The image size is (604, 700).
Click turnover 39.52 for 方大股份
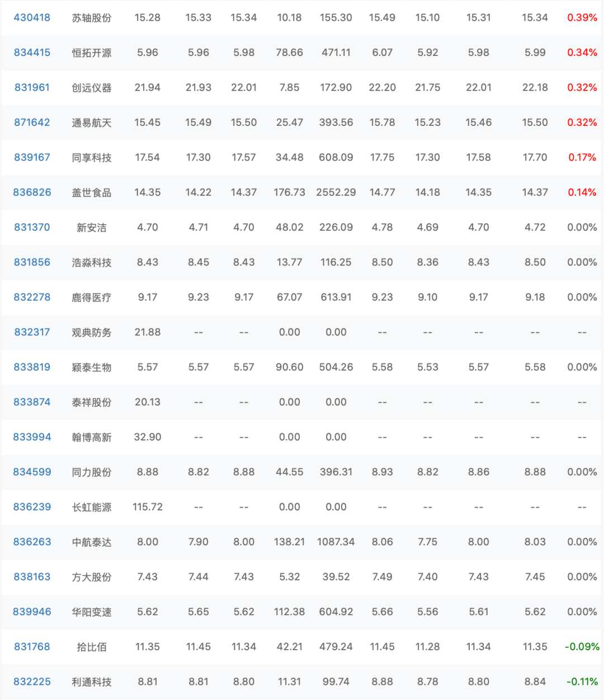tap(336, 576)
